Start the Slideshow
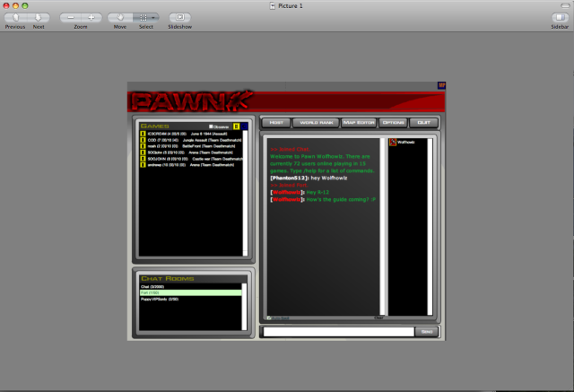The image size is (574, 392). pos(179,17)
